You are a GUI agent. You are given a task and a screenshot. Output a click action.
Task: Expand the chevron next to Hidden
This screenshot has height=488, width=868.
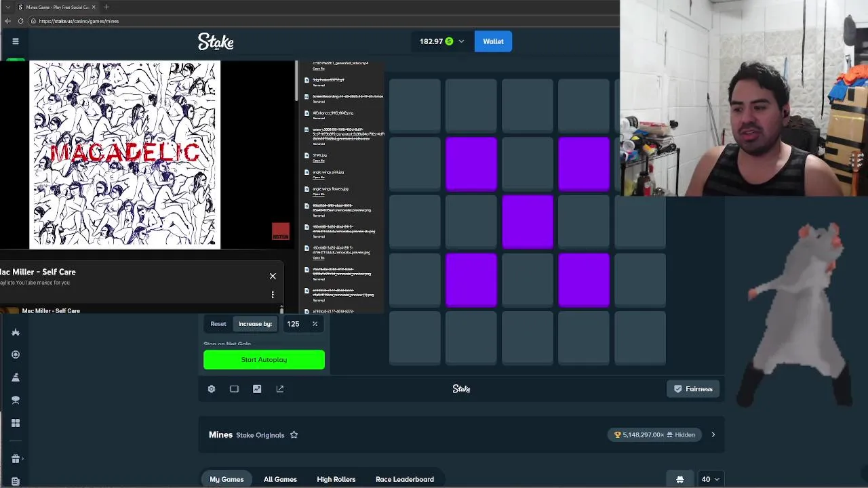point(713,435)
